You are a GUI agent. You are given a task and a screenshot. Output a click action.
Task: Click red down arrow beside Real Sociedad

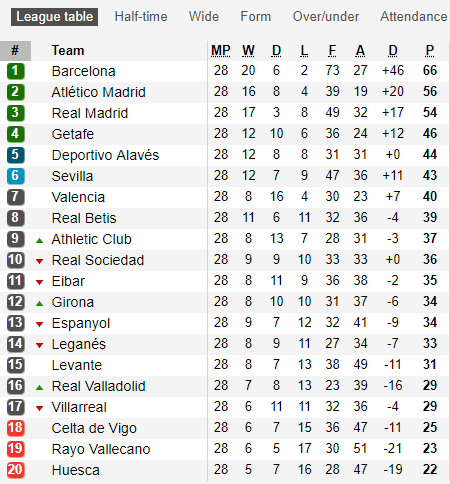tap(40, 261)
